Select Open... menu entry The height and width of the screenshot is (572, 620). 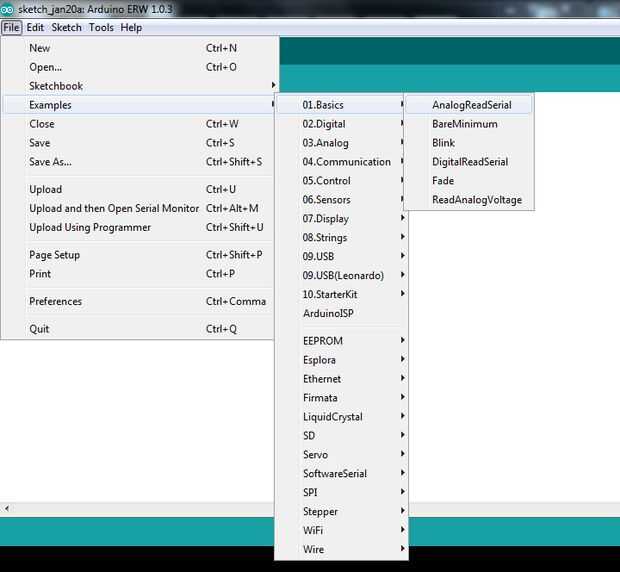coord(139,67)
